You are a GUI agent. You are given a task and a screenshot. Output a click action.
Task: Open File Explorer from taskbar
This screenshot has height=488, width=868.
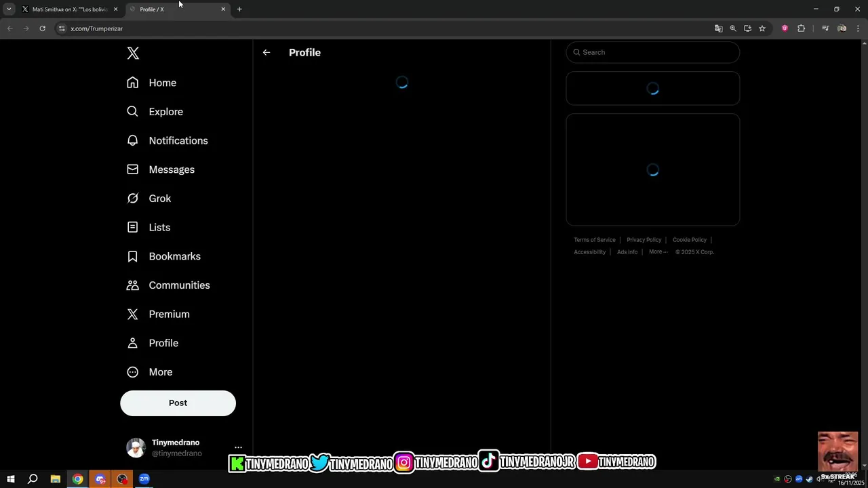coord(56,479)
